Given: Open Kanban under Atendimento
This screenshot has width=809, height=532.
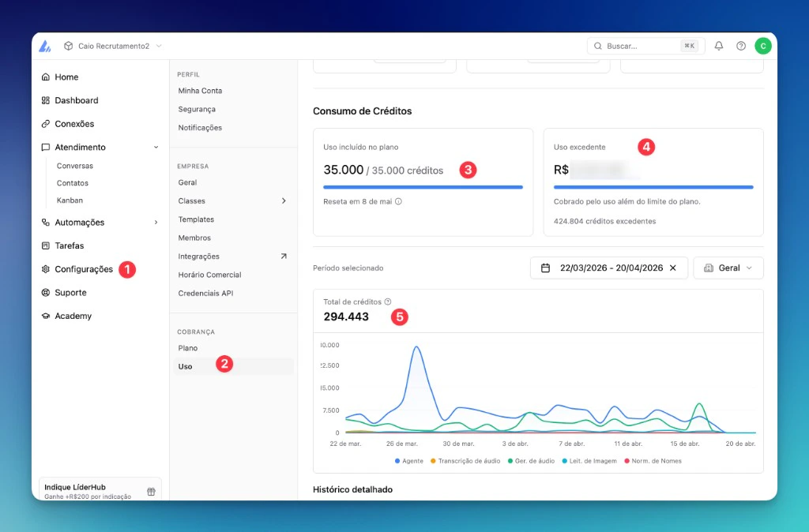Looking at the screenshot, I should [70, 200].
